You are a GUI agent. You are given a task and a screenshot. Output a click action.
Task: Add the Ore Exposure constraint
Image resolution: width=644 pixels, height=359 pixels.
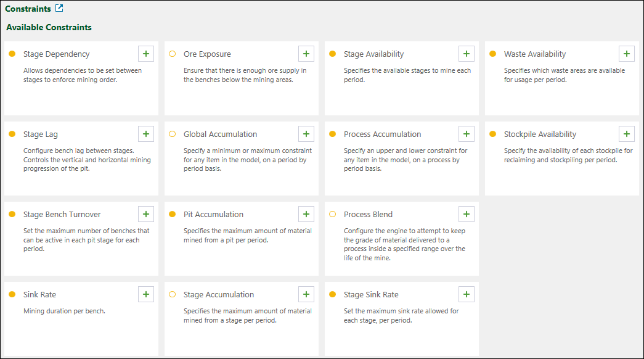(306, 54)
